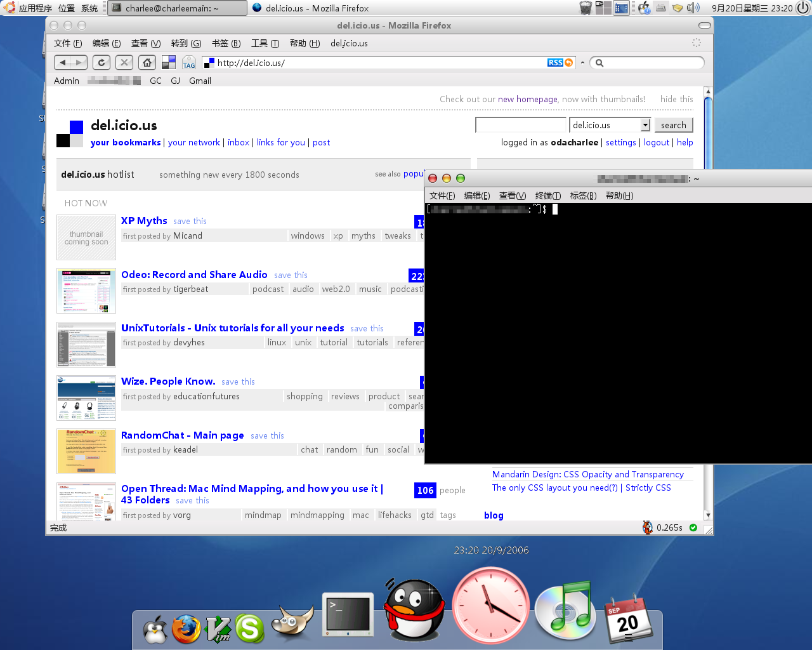Open the 位置 menu in top panel
Viewport: 812px width, 650px height.
tap(67, 8)
